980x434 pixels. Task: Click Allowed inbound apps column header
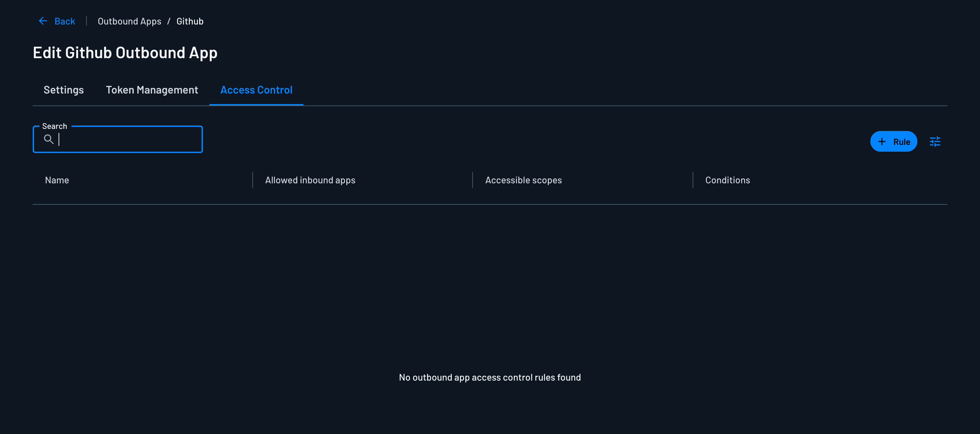[x=310, y=180]
